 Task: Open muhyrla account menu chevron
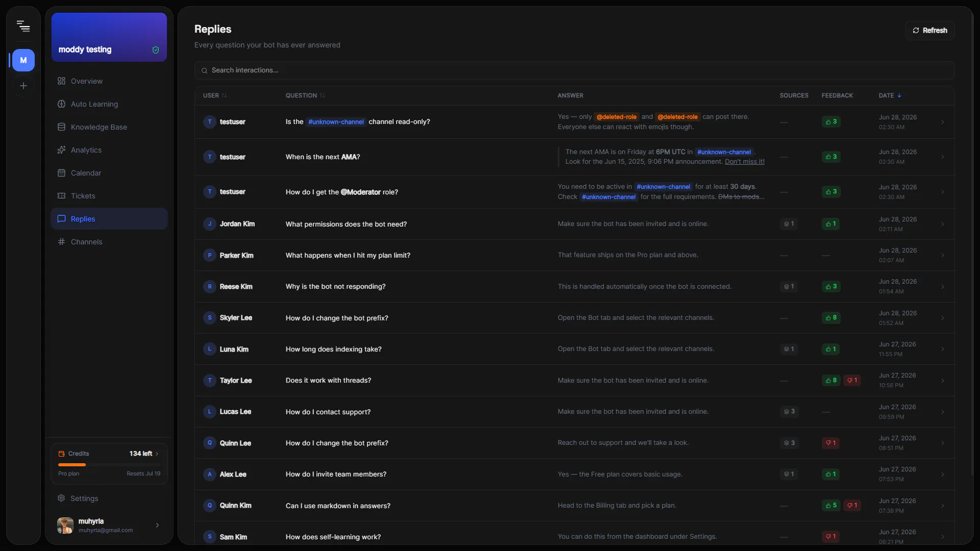[x=157, y=525]
